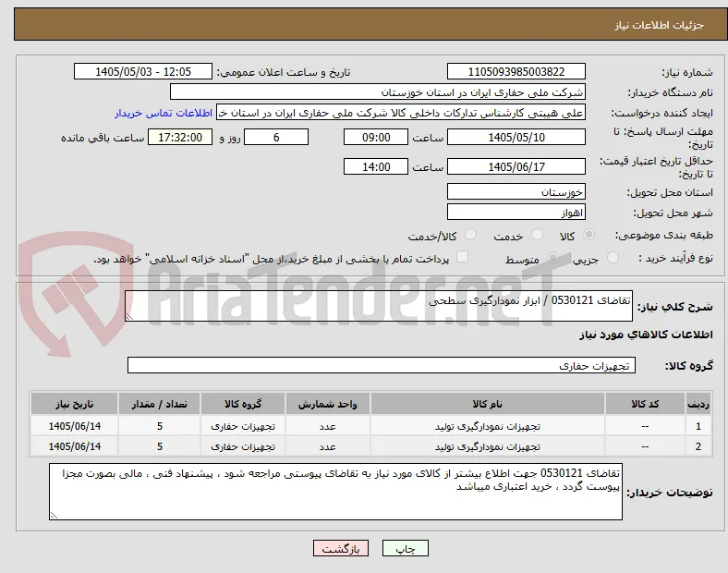The width and height of the screenshot is (728, 573).
Task: Click the remaining time field 17:32:00
Action: click(x=180, y=138)
